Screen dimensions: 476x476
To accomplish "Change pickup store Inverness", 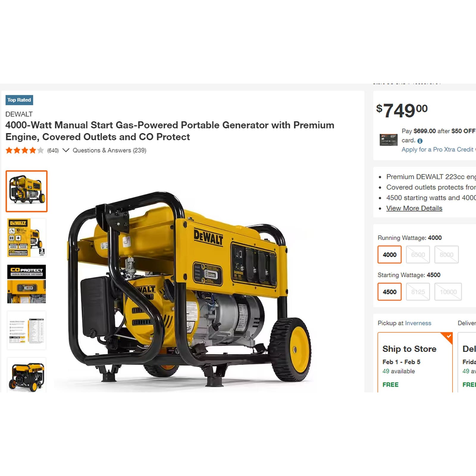I will pyautogui.click(x=418, y=323).
